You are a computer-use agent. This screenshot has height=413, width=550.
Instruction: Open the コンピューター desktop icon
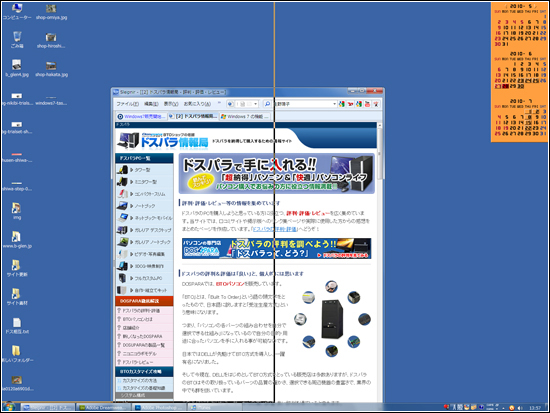(x=17, y=11)
